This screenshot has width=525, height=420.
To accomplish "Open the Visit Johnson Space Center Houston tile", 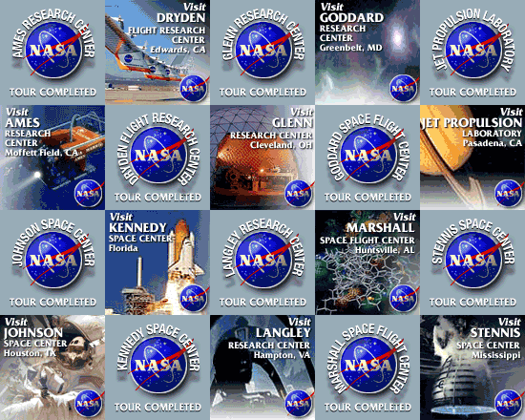I will pyautogui.click(x=52, y=367).
